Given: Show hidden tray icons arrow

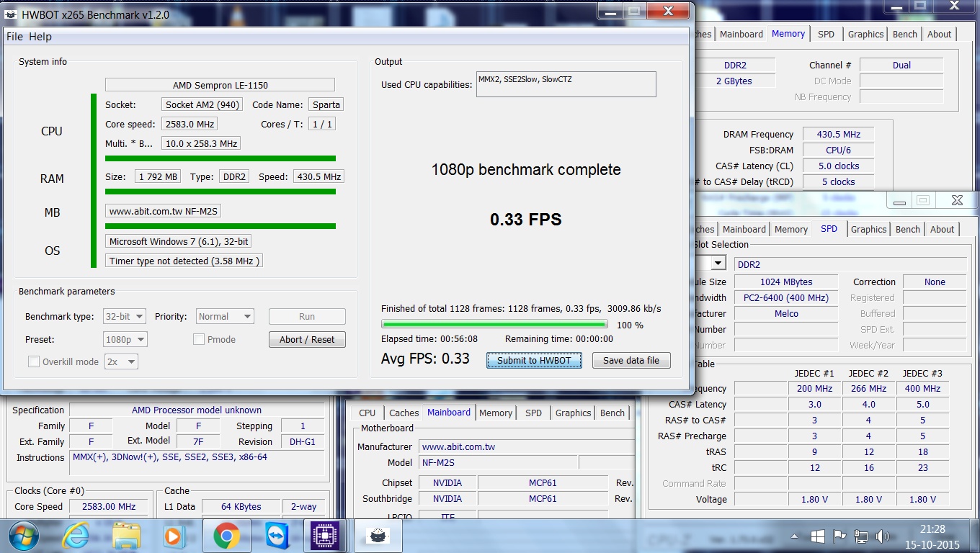Looking at the screenshot, I should coord(795,536).
